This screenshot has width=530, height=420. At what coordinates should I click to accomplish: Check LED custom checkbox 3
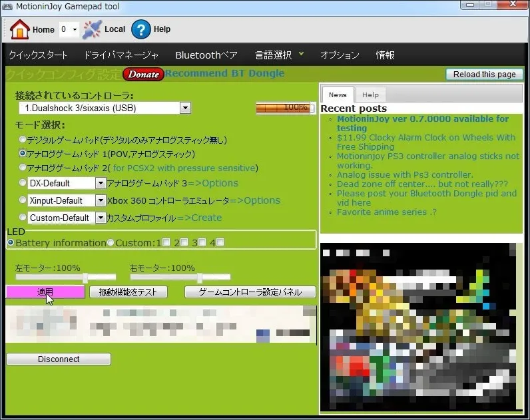tap(202, 242)
